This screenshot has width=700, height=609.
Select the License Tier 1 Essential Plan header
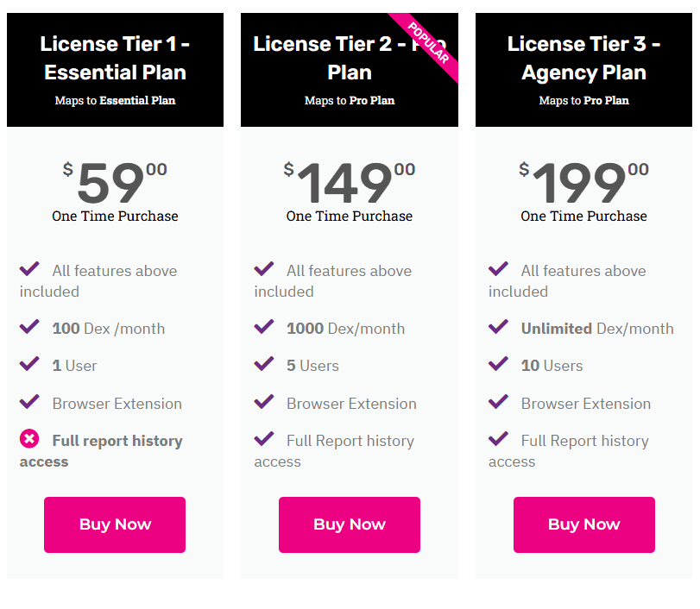[x=115, y=70]
